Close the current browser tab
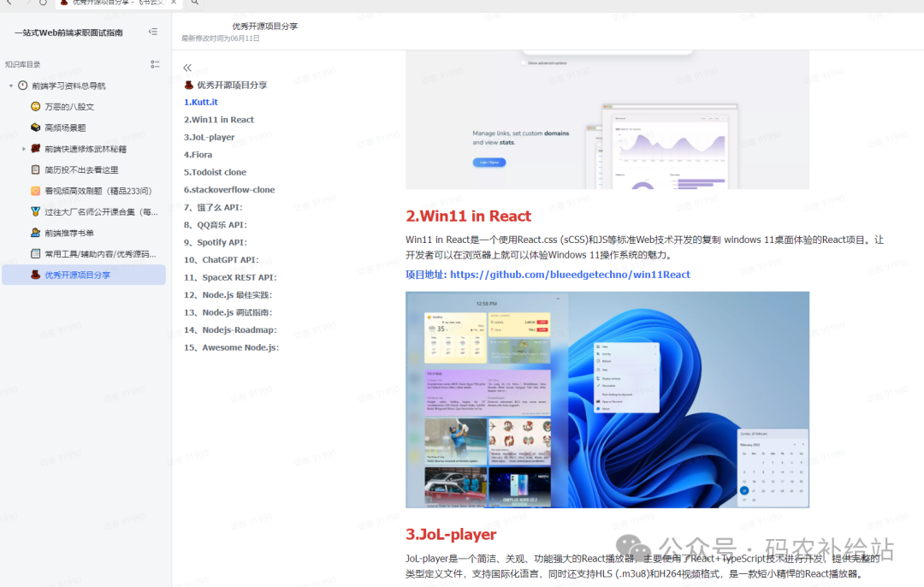The image size is (924, 587). tap(173, 3)
